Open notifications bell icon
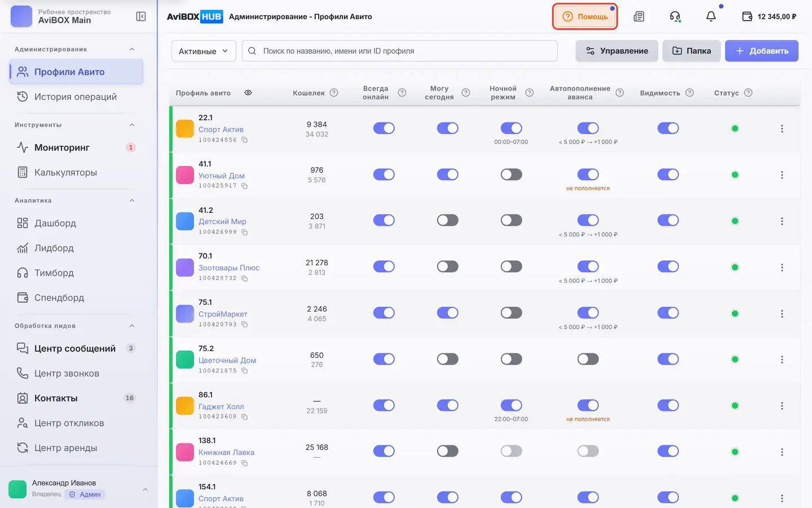Screen dimensions: 812x508 (x=711, y=16)
